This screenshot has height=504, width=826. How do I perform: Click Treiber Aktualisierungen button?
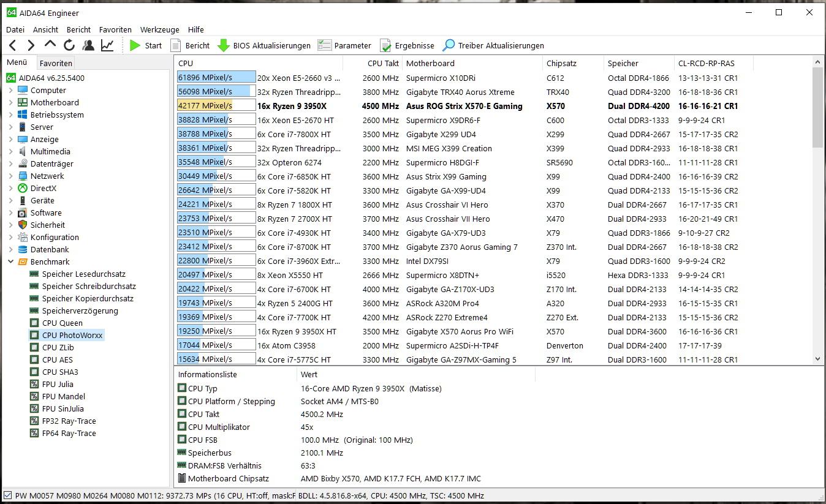click(493, 45)
